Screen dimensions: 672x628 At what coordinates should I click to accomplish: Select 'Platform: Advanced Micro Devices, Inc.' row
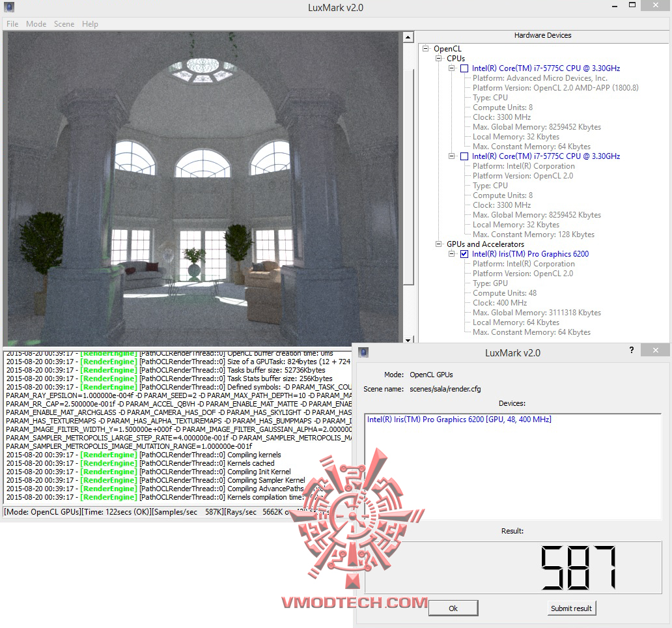540,78
